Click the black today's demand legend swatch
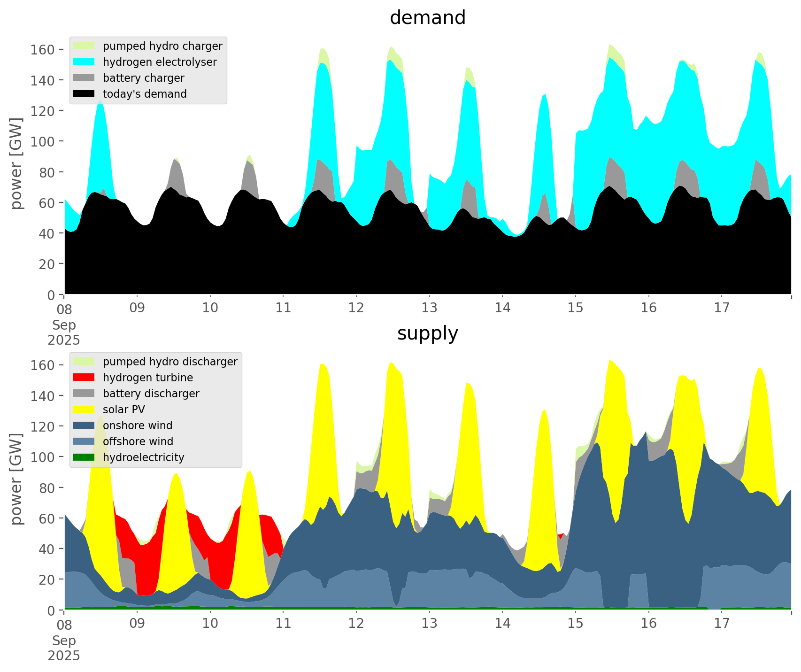Screen dimensions: 801x672 coord(85,94)
